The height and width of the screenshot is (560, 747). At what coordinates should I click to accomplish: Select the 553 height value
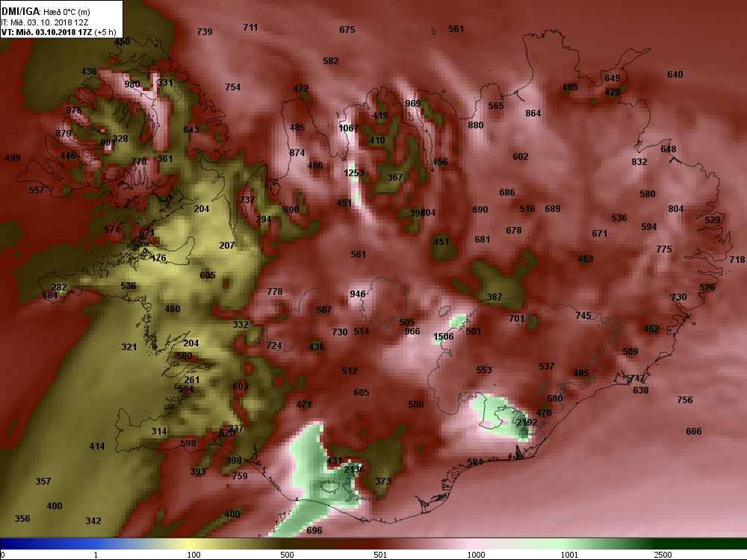point(483,370)
